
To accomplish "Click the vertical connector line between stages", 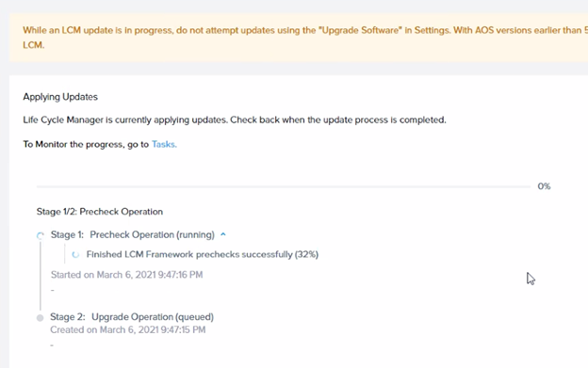I will [x=41, y=277].
